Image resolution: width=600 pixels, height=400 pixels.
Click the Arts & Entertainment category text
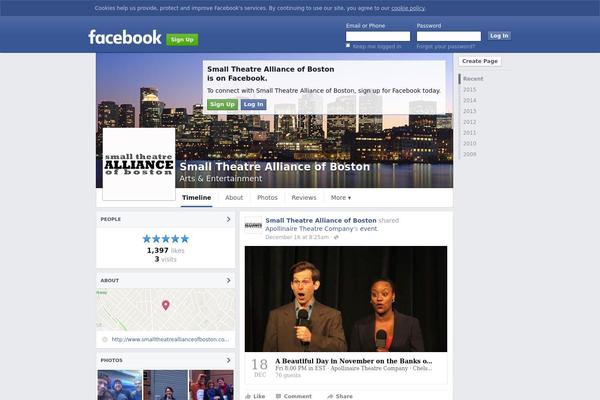pyautogui.click(x=221, y=179)
